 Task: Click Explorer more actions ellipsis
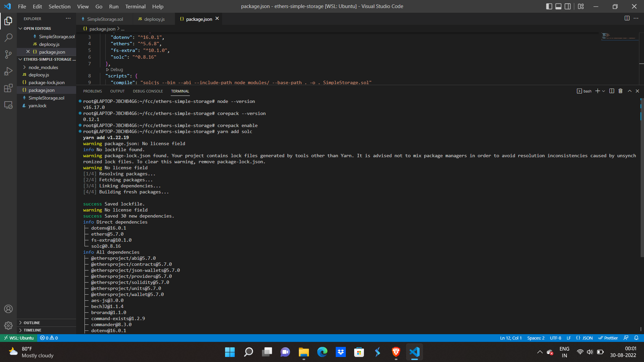(68, 18)
